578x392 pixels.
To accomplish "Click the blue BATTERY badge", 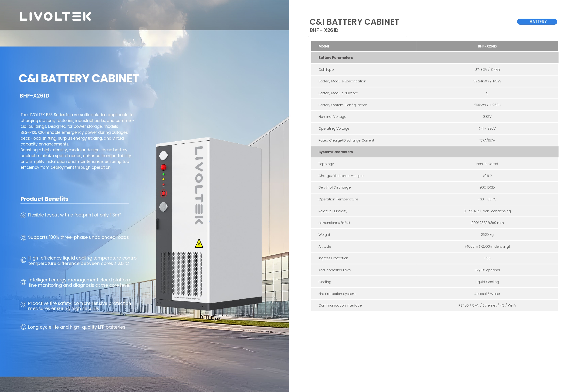I will 537,22.
